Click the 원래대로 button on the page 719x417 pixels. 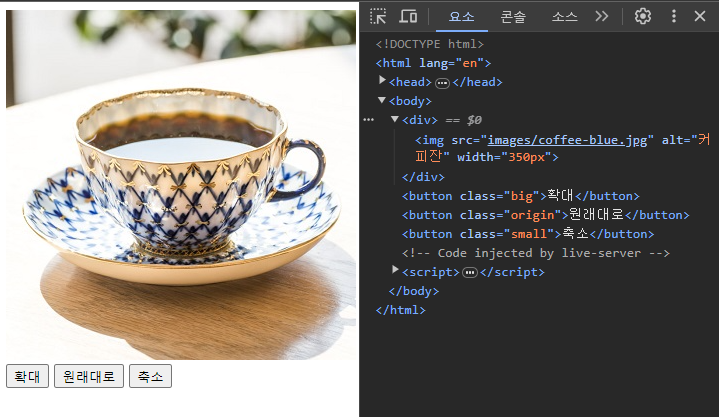click(x=89, y=376)
